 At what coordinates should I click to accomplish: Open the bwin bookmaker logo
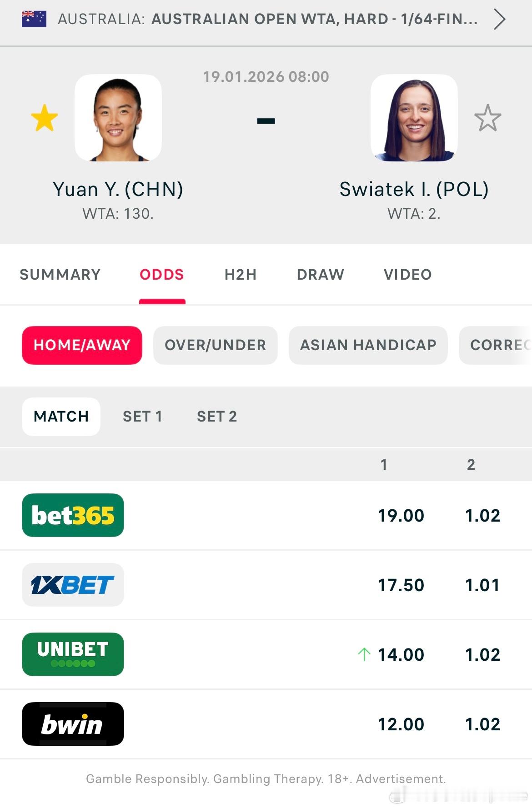coord(73,724)
